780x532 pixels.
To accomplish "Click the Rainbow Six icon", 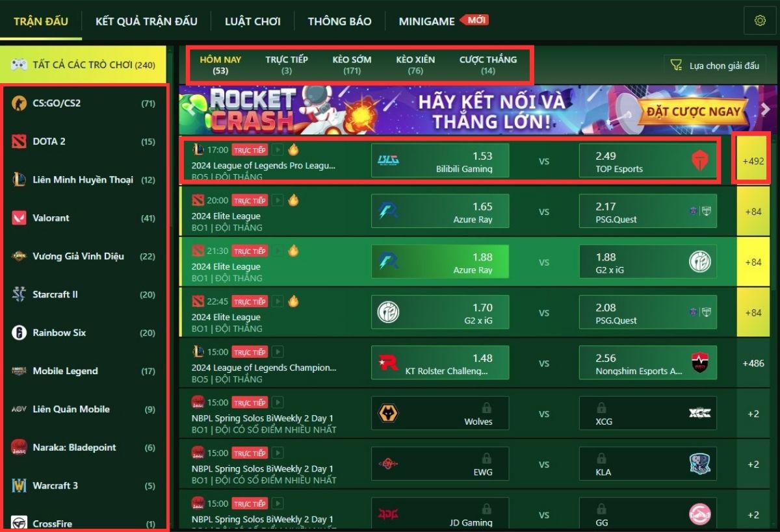I will (19, 333).
